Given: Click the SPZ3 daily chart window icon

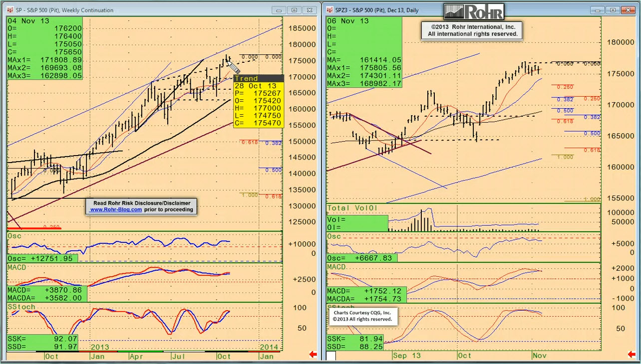Looking at the screenshot, I should click(330, 10).
